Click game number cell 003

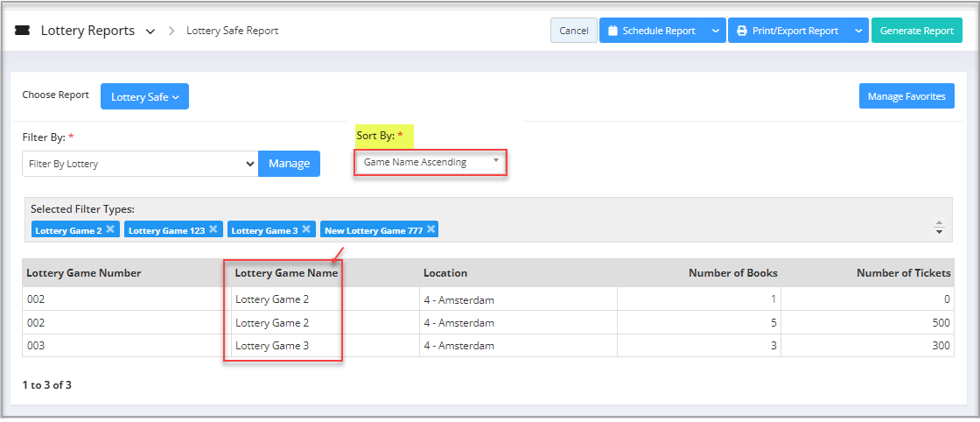36,346
